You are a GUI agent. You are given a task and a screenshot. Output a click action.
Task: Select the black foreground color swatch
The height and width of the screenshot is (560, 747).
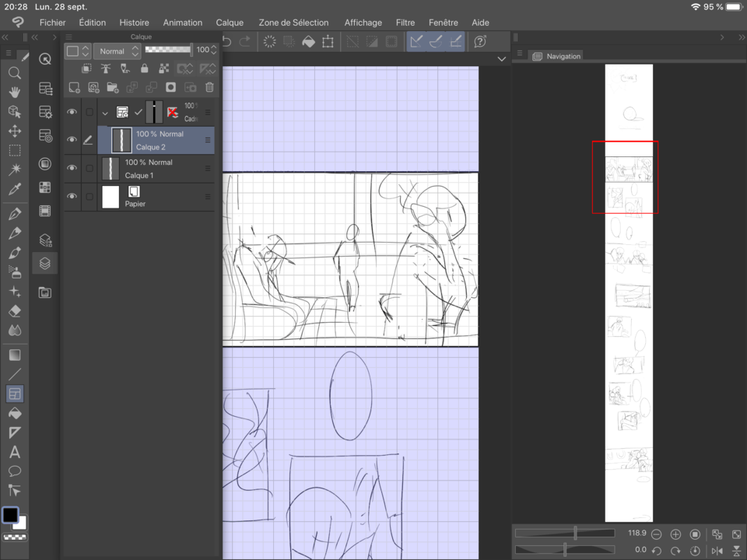pos(10,516)
